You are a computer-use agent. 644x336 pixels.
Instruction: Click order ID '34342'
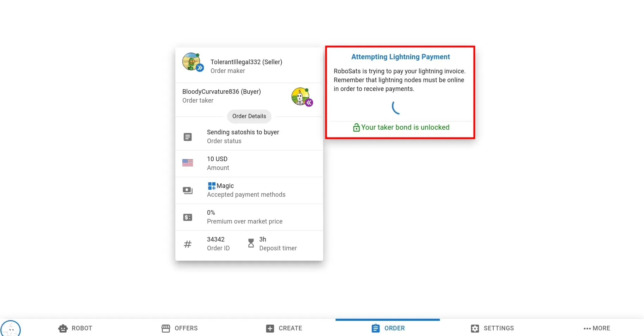click(216, 239)
